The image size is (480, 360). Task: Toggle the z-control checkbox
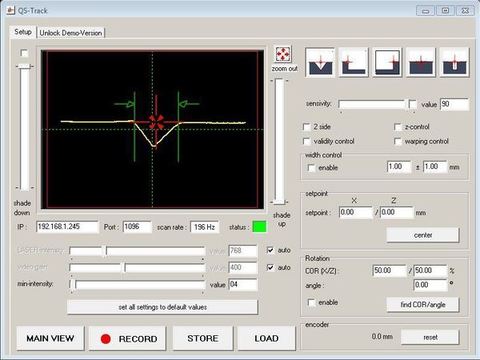(398, 127)
